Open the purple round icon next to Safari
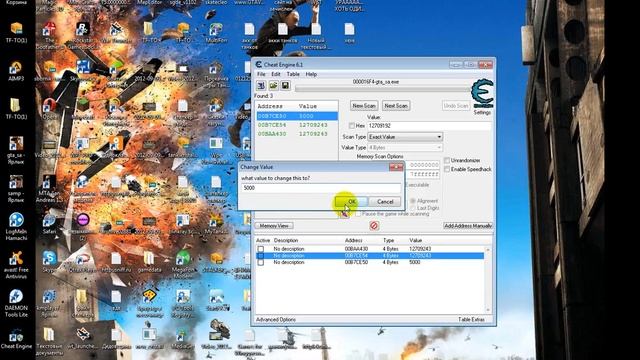 click(x=83, y=220)
